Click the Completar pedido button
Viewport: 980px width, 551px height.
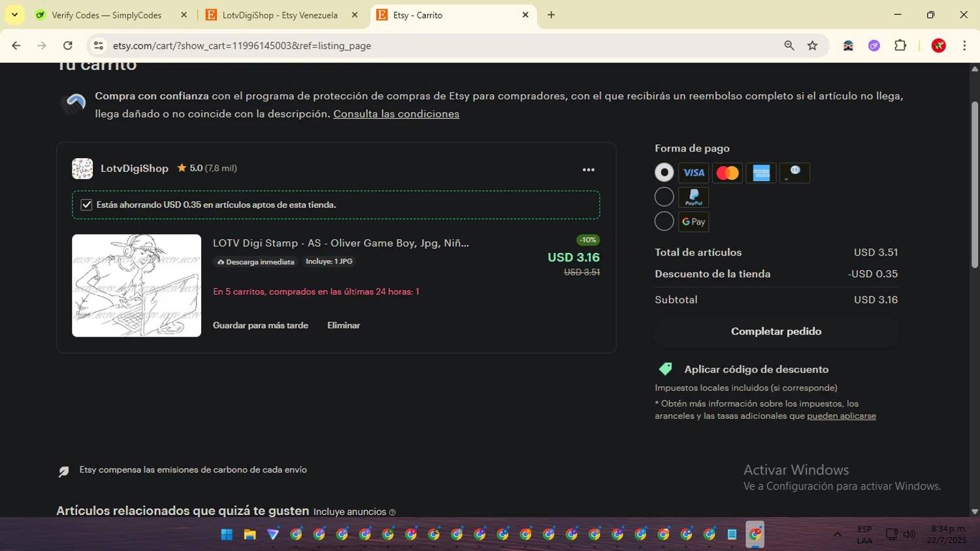(776, 331)
